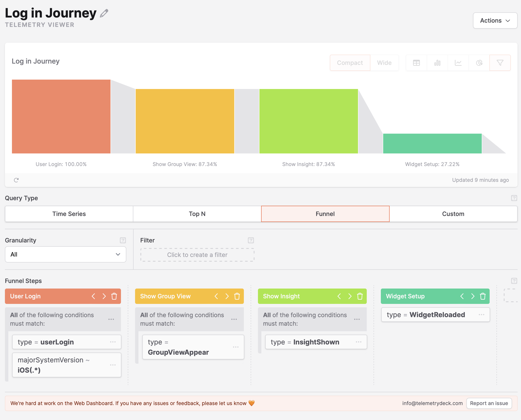Click to create a filter box
521x420 pixels.
pyautogui.click(x=197, y=255)
